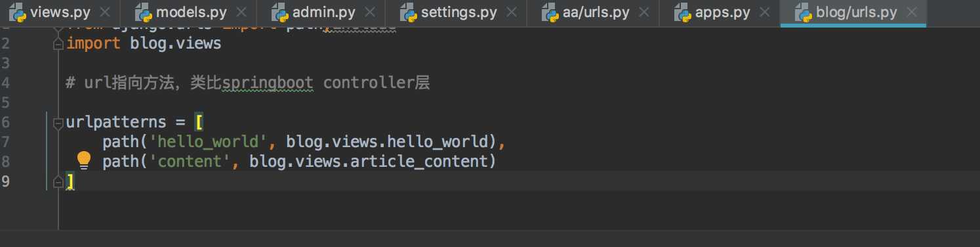Place cursor on 'import blog.views'
The width and height of the screenshot is (980, 247).
click(144, 43)
